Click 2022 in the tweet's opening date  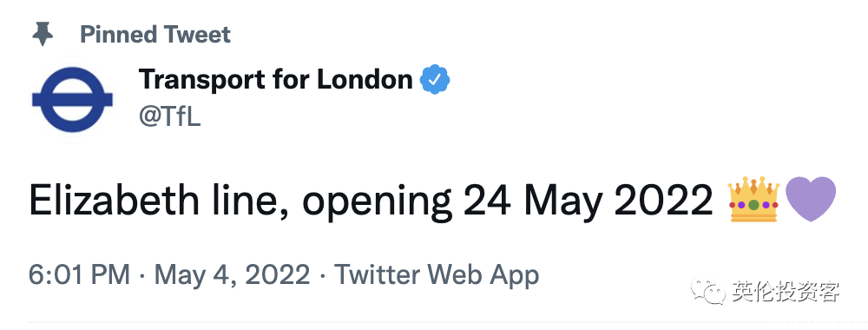[x=664, y=201]
